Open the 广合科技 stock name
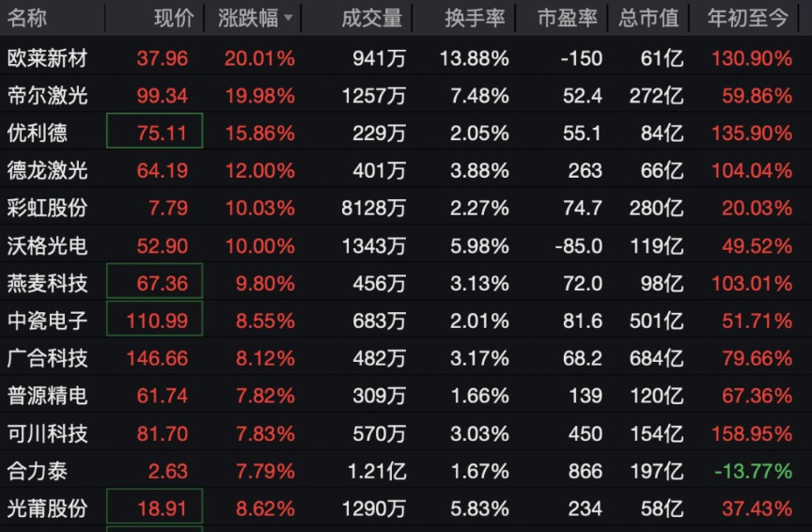Viewport: 812px width, 532px height. 47,358
